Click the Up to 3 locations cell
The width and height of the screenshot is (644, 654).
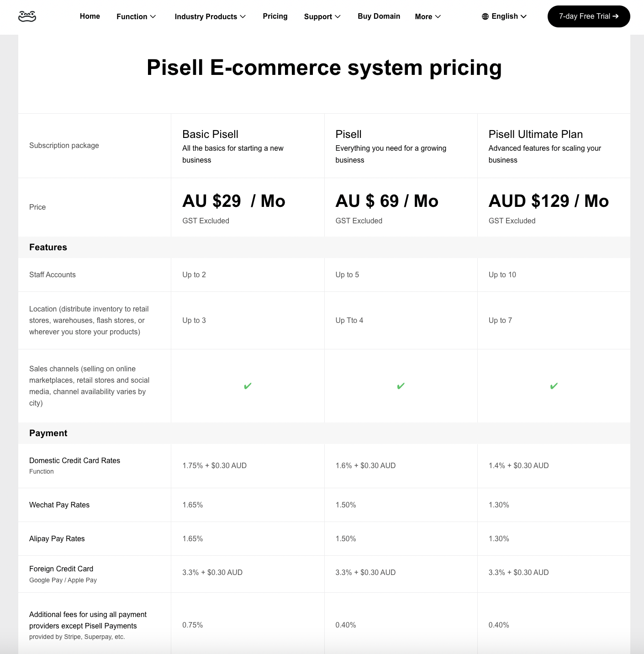pyautogui.click(x=194, y=320)
